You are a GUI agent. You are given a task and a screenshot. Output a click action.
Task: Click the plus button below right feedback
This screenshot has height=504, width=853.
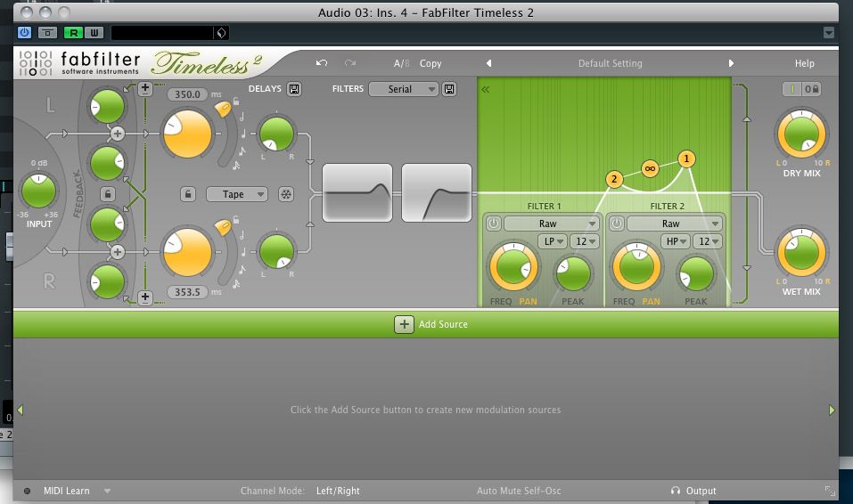[x=144, y=297]
